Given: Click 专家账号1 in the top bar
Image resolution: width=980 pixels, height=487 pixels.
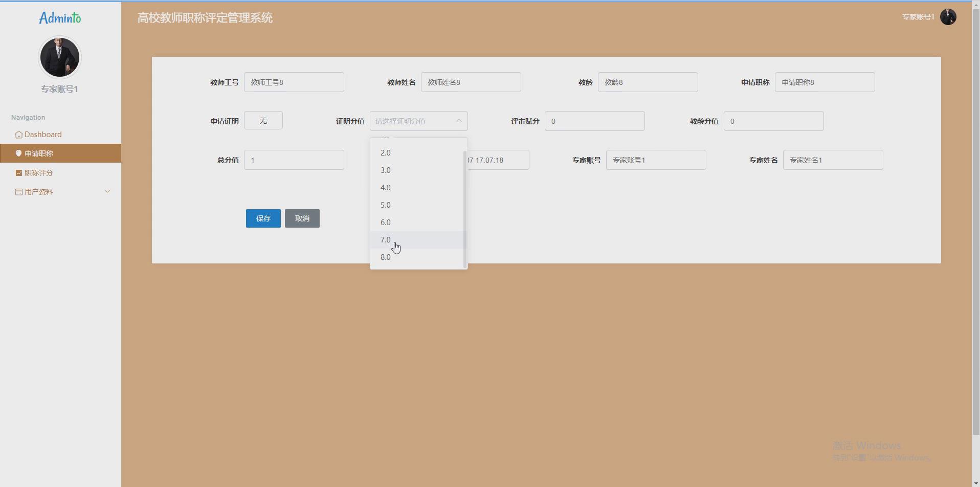Looking at the screenshot, I should (918, 16).
